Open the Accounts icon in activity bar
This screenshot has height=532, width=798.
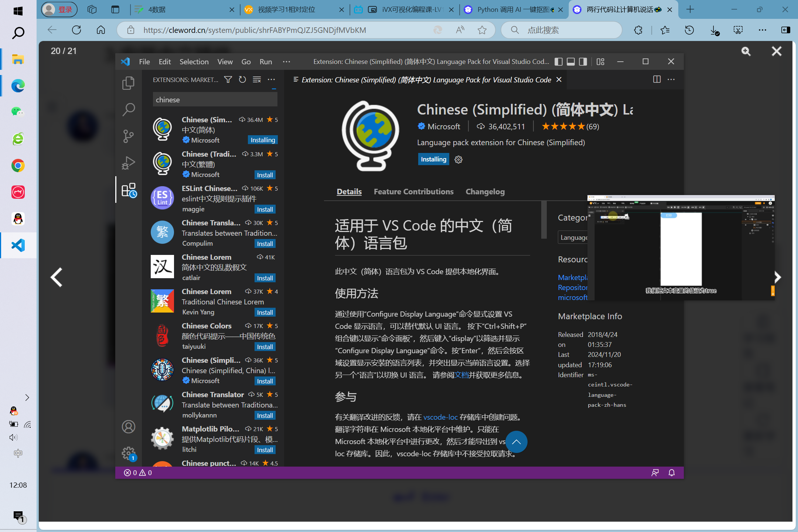129,427
